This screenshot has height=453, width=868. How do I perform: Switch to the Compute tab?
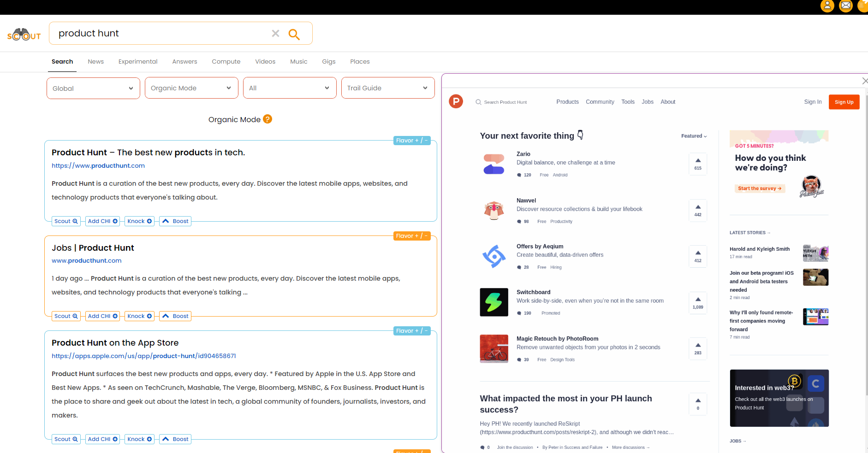(226, 62)
